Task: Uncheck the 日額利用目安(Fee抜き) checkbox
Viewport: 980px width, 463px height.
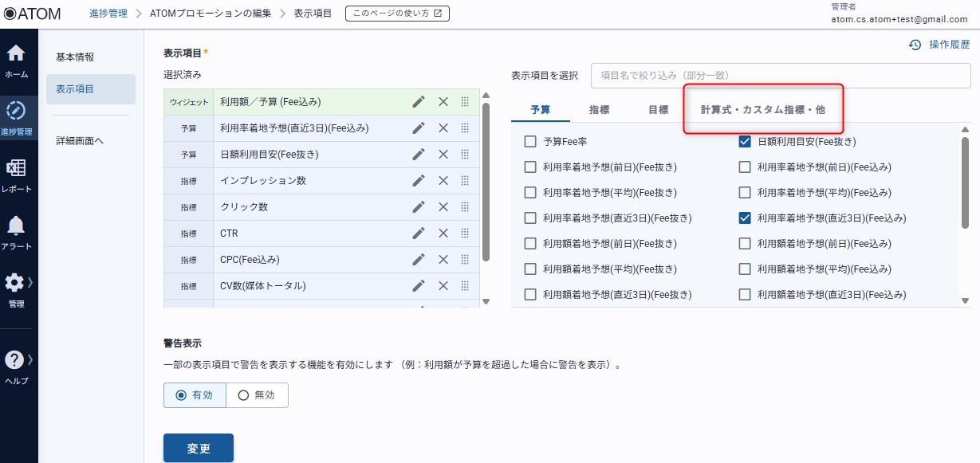Action: click(x=745, y=142)
